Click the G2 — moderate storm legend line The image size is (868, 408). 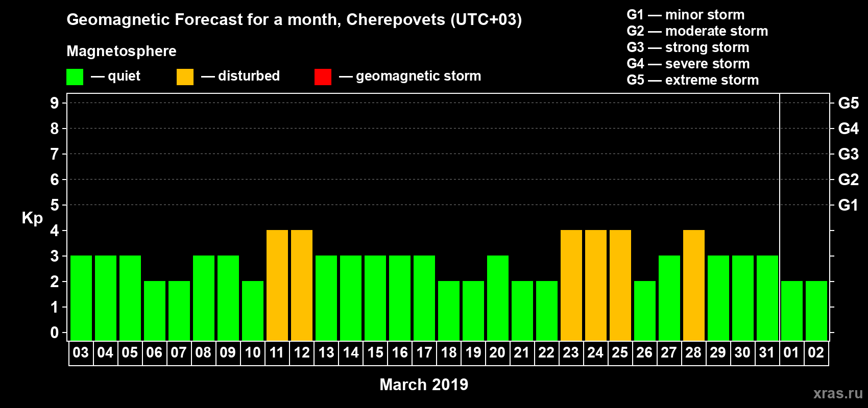pyautogui.click(x=697, y=31)
